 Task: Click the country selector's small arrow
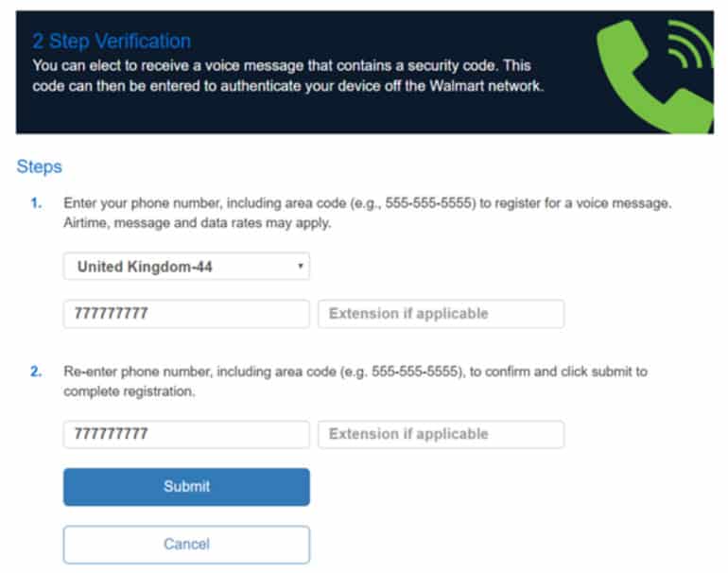point(300,267)
